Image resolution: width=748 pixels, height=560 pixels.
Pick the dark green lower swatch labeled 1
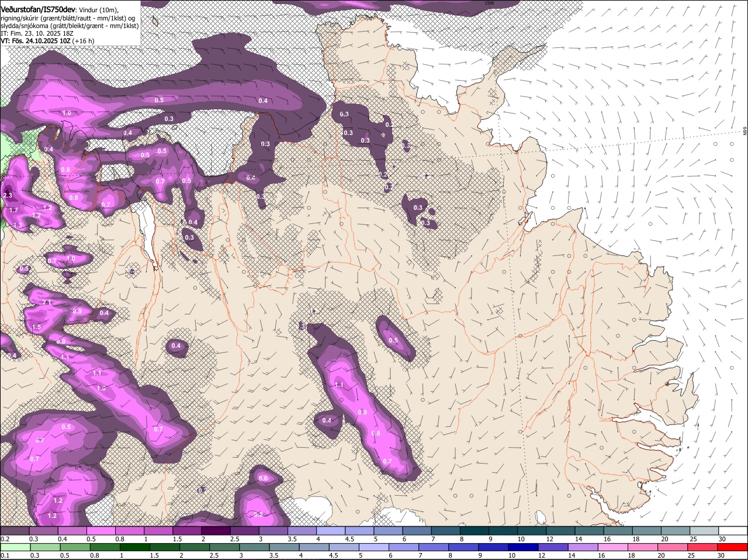[x=135, y=548]
